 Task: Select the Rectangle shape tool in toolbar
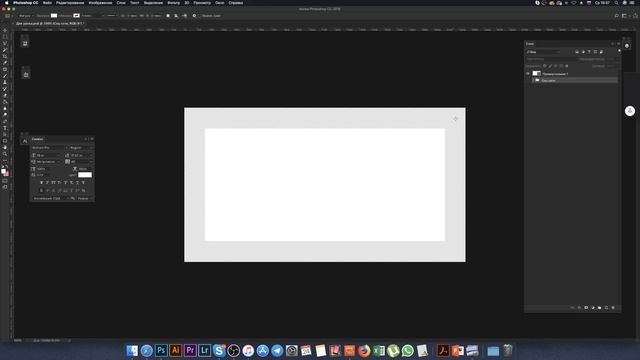coord(5,141)
